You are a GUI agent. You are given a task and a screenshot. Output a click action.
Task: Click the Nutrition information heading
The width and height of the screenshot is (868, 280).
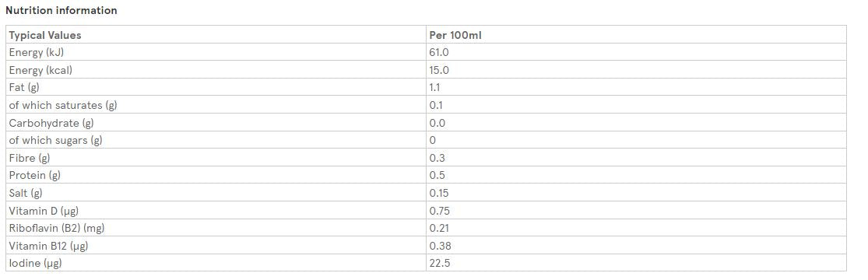pos(61,11)
